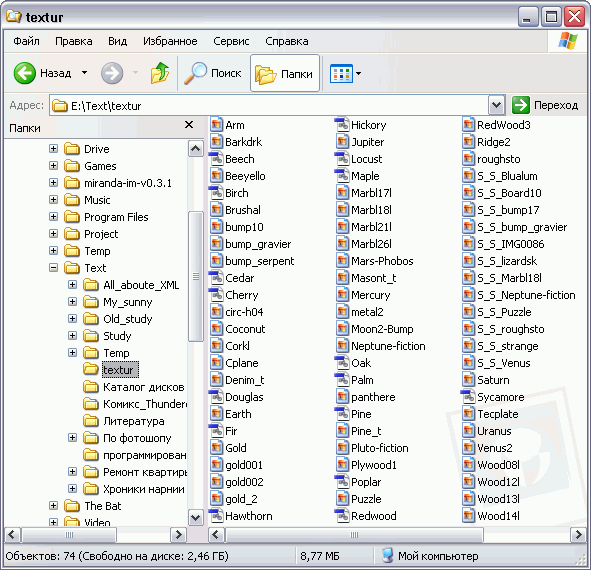This screenshot has width=591, height=570.
Task: Select the Saturn image file icon
Action: pyautogui.click(x=468, y=380)
